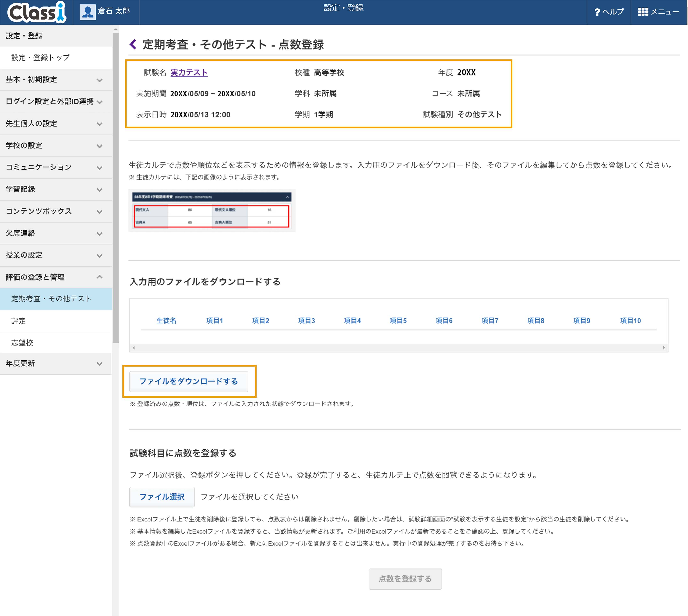Click the 項目5 column header

(398, 321)
